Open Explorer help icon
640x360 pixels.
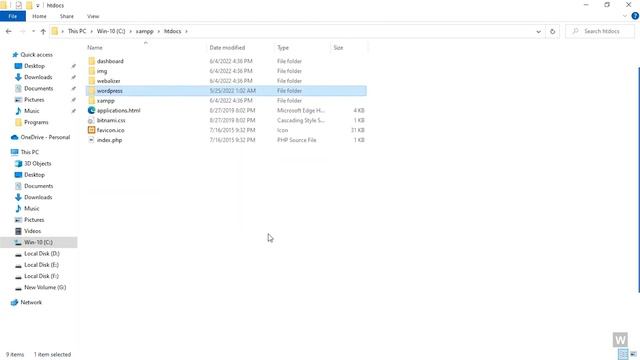click(635, 16)
